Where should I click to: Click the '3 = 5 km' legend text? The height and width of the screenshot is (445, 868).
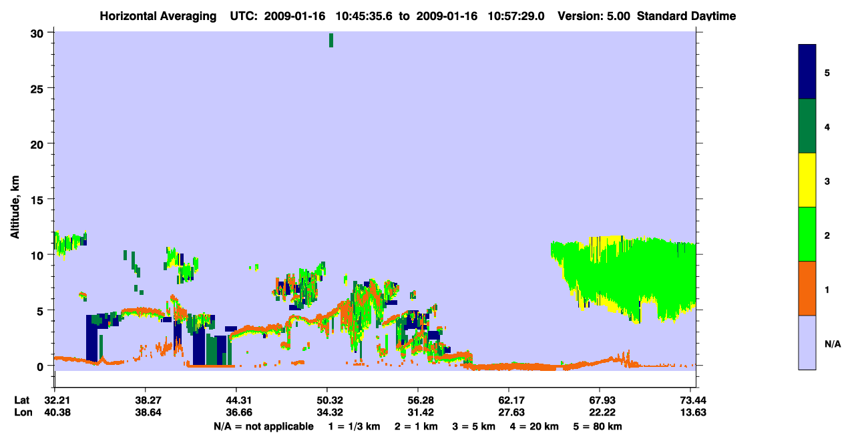[x=475, y=426]
